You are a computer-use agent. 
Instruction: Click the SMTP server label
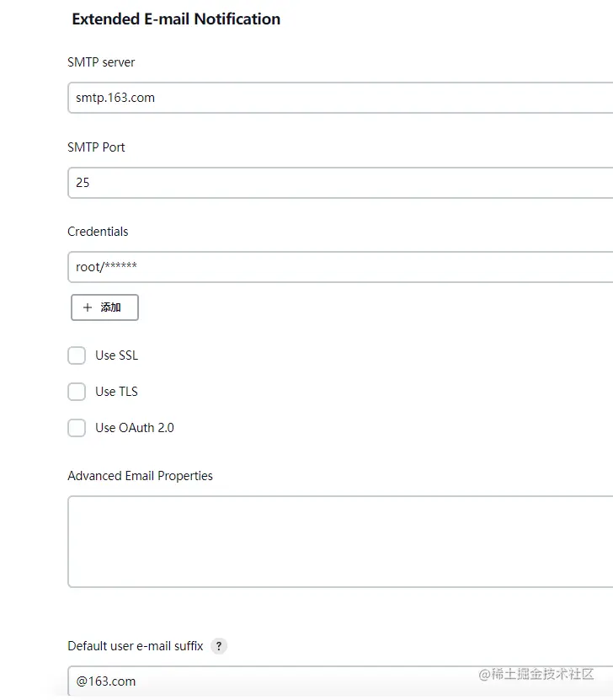click(x=101, y=62)
